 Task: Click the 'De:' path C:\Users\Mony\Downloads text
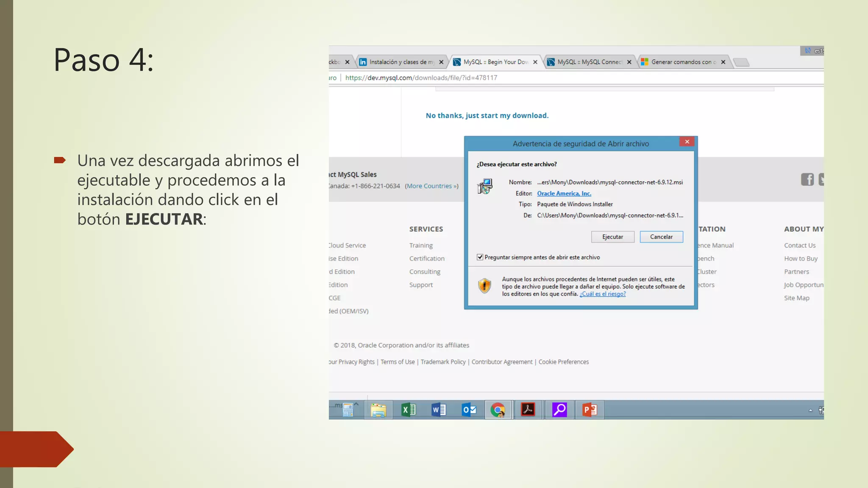tap(610, 215)
